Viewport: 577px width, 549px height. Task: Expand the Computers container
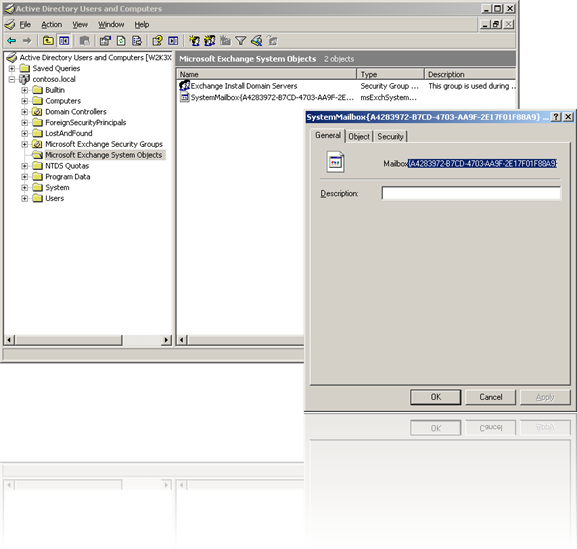25,101
